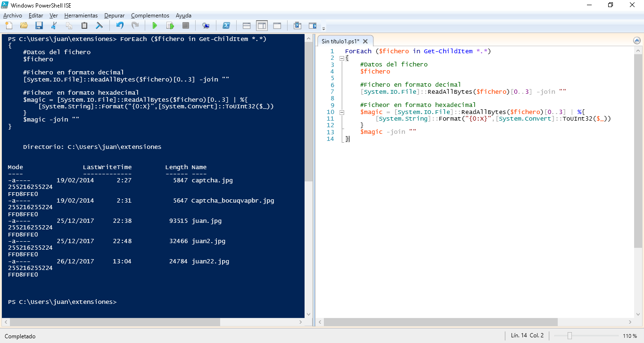Open the Depurar menu
The width and height of the screenshot is (644, 343).
(115, 16)
